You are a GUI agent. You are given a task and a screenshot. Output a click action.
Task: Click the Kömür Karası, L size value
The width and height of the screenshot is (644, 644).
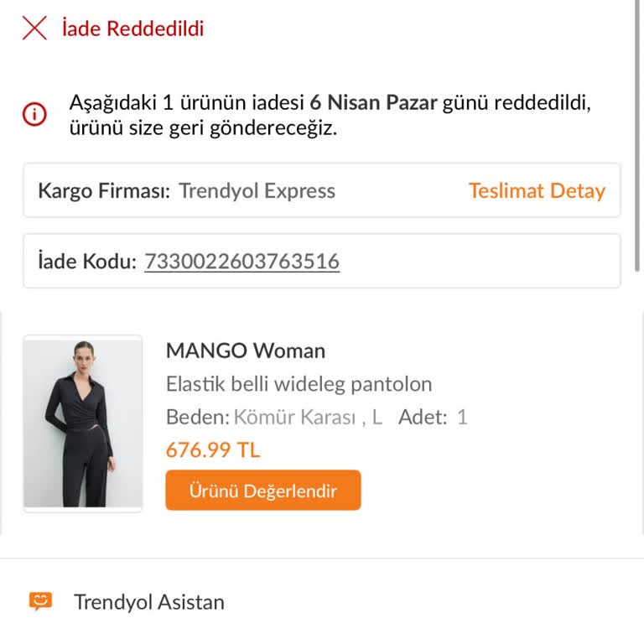point(307,417)
